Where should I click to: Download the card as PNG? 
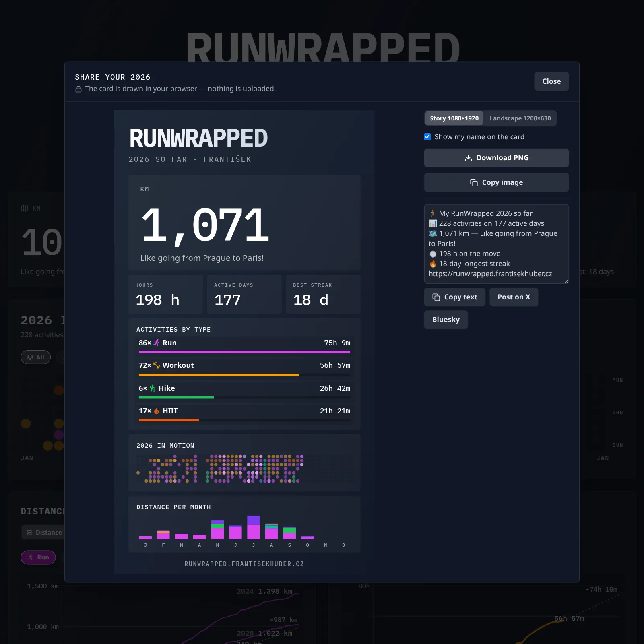point(496,158)
